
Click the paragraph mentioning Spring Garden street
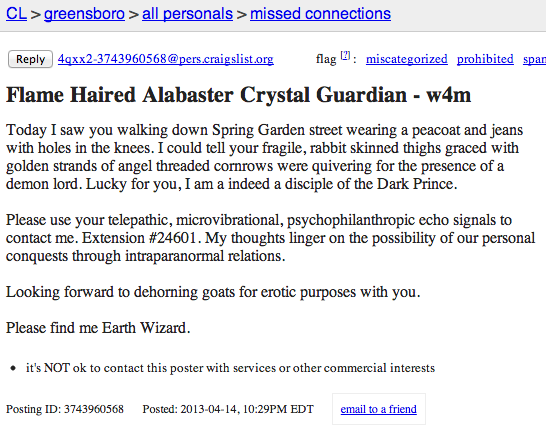(x=265, y=157)
